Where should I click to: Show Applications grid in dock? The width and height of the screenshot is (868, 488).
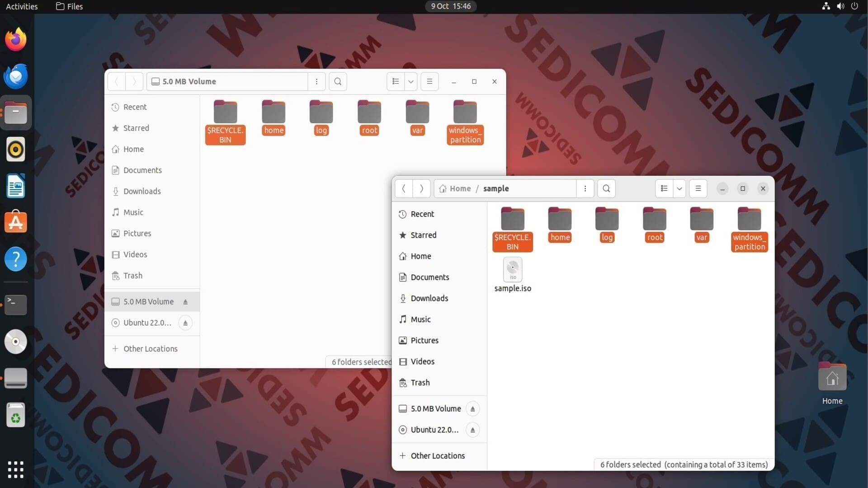point(16,469)
